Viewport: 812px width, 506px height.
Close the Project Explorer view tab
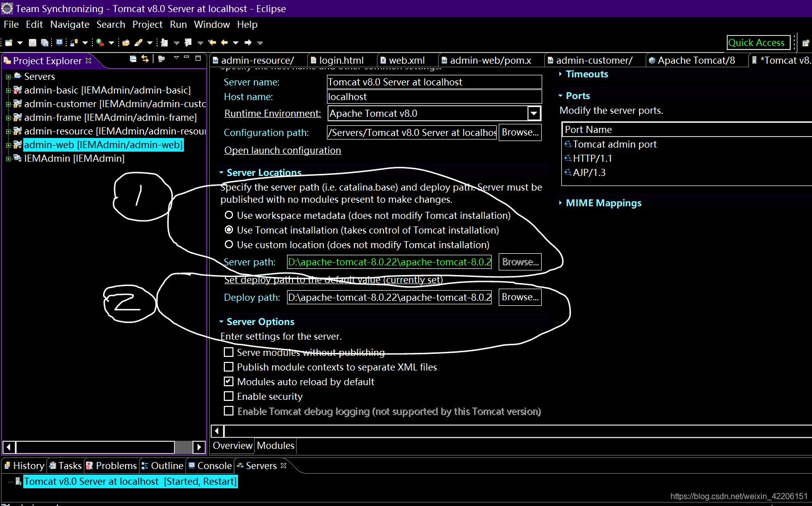point(88,61)
